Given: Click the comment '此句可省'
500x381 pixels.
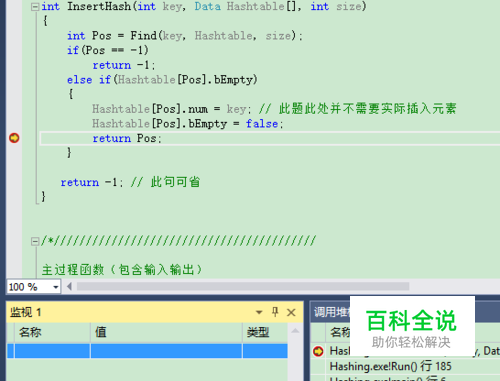Looking at the screenshot, I should [x=175, y=182].
